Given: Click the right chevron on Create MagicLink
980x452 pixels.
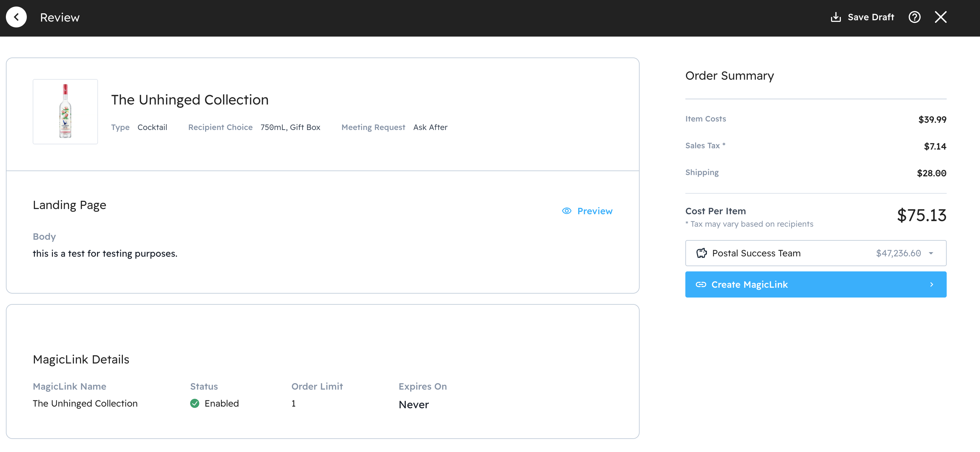Looking at the screenshot, I should [931, 284].
